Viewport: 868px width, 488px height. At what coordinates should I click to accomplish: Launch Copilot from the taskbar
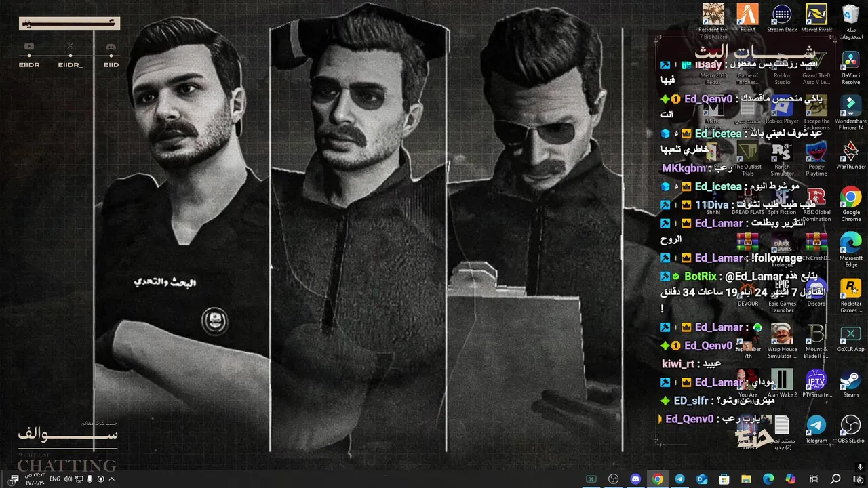click(791, 479)
